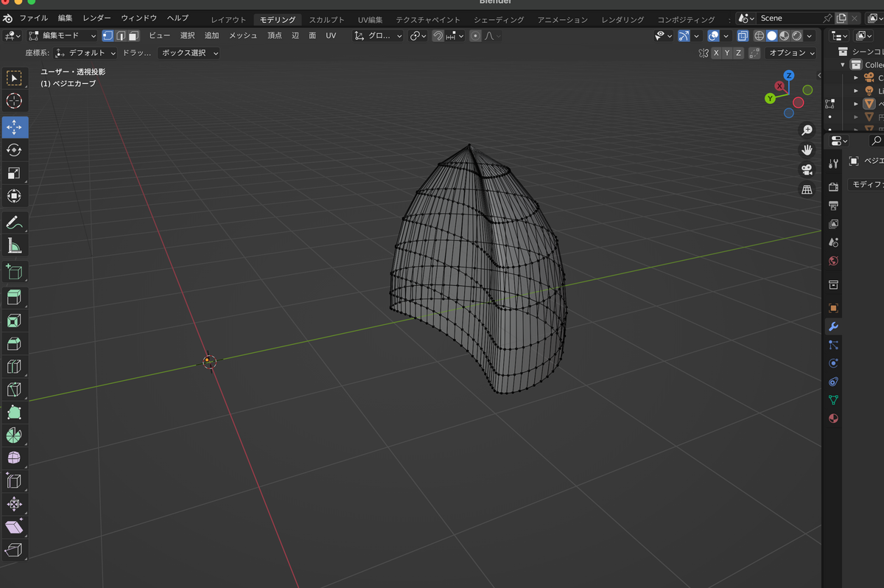Switch to solid viewport shading
The height and width of the screenshot is (588, 884).
click(771, 35)
